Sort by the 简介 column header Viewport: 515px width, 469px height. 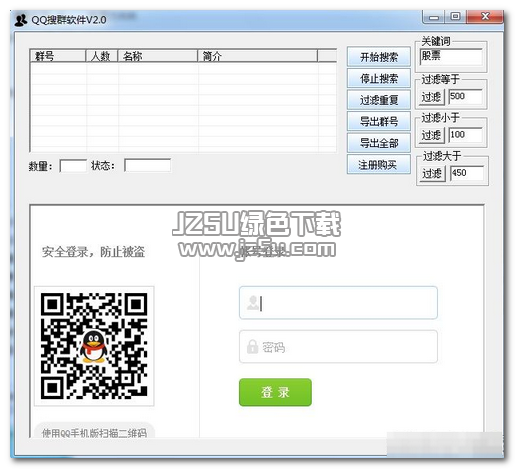[257, 56]
